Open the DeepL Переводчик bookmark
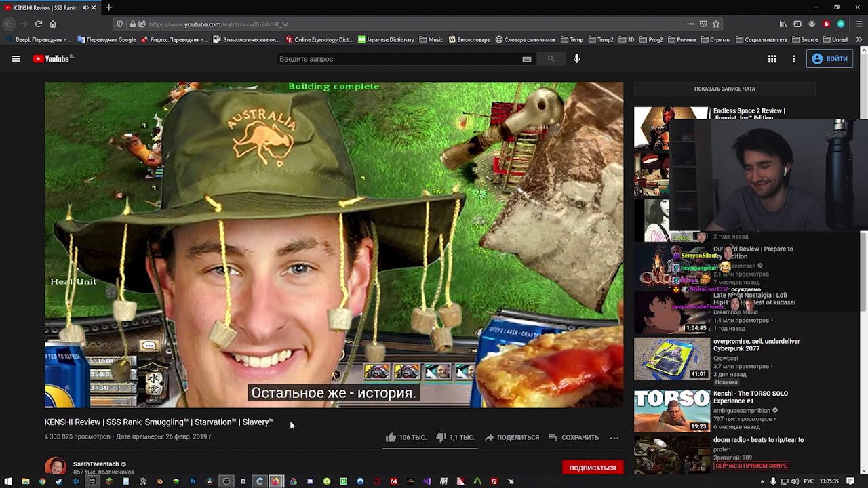 [39, 39]
